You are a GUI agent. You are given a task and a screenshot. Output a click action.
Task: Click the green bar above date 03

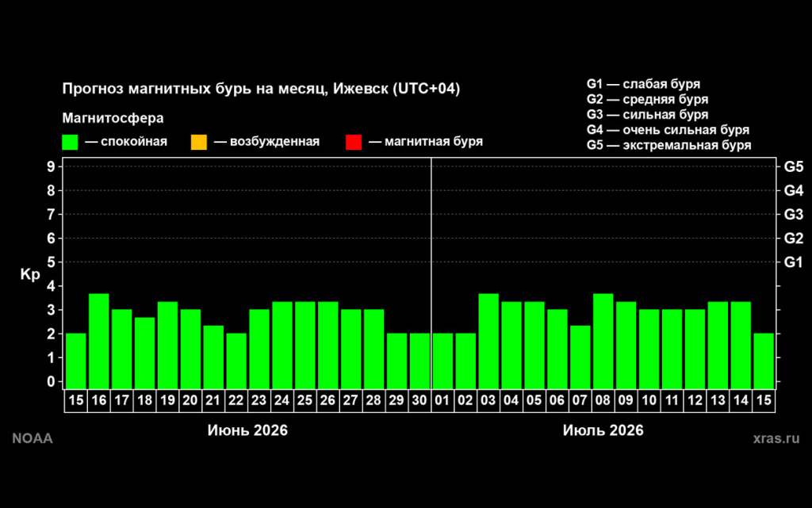pyautogui.click(x=488, y=342)
